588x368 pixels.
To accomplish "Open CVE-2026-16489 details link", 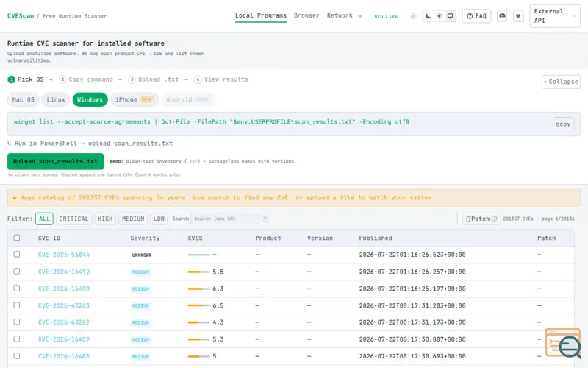I will coord(64,339).
